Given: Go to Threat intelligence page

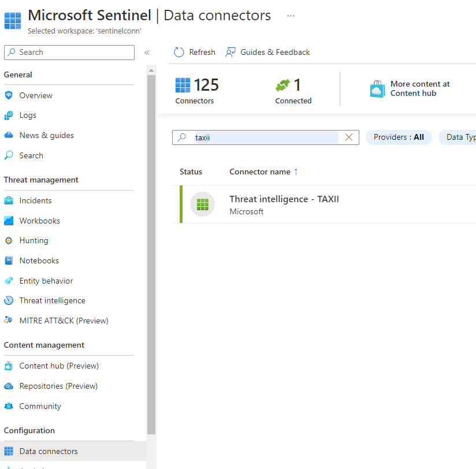Looking at the screenshot, I should click(52, 300).
